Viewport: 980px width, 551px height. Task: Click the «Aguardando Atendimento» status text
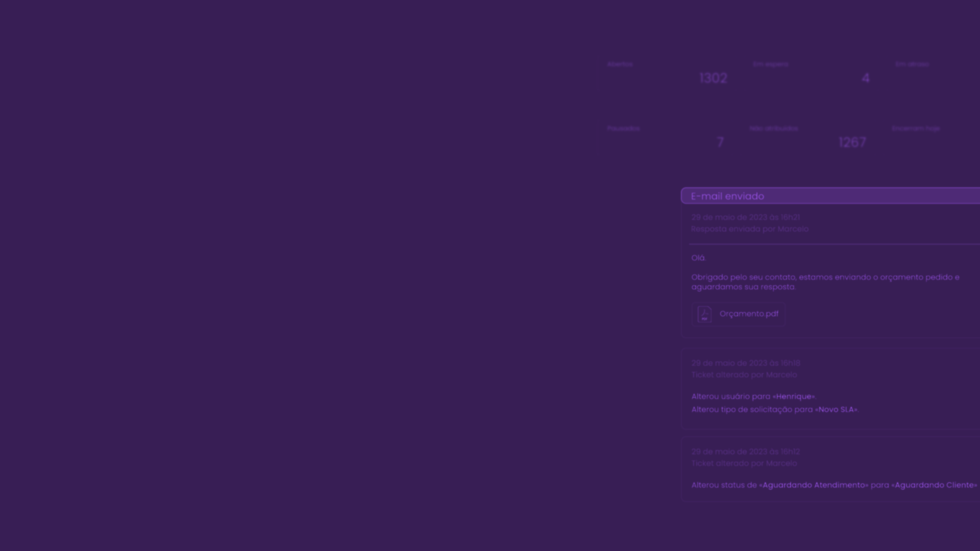coord(814,485)
